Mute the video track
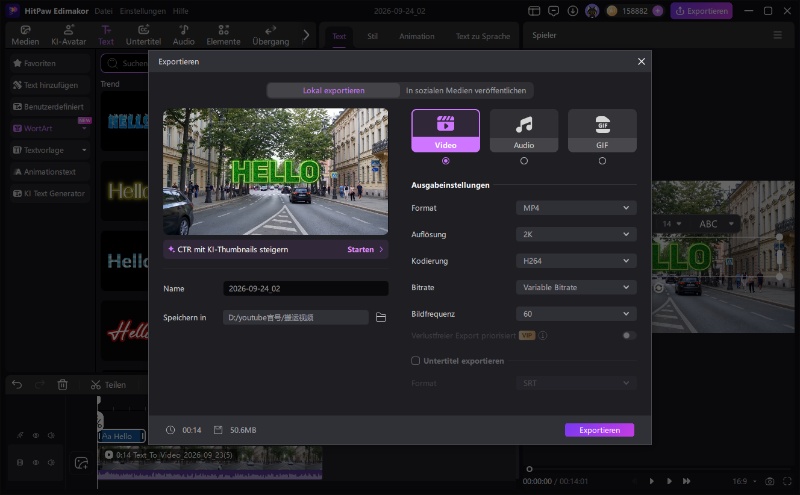The image size is (800, 495). [x=51, y=462]
